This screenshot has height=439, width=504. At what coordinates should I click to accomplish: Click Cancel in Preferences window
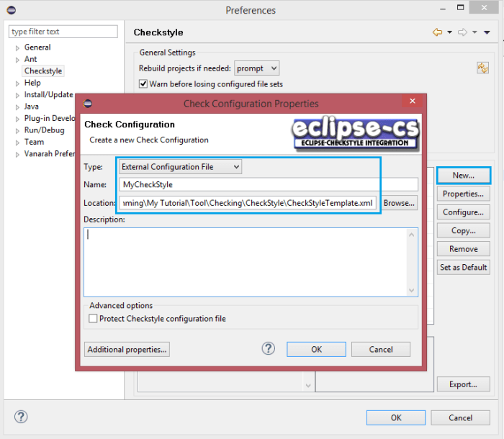460,417
